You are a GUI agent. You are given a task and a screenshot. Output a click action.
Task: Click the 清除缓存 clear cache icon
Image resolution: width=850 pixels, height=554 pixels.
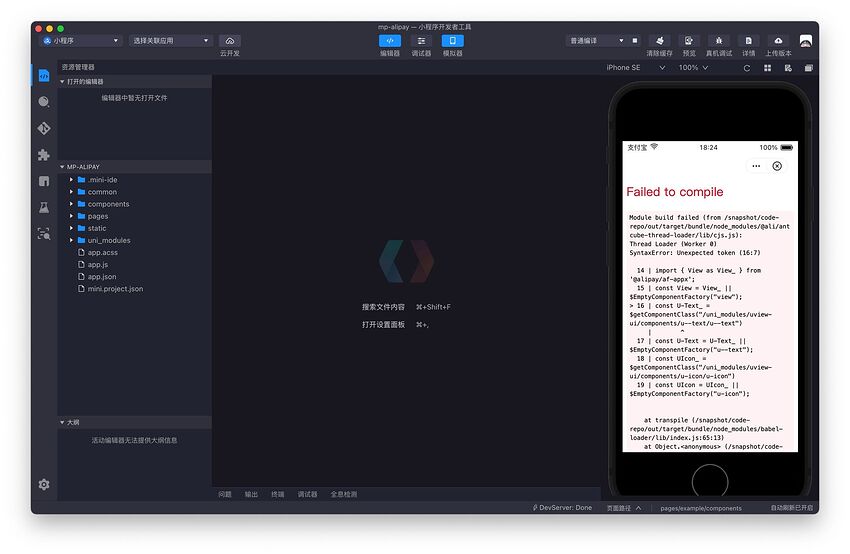660,41
